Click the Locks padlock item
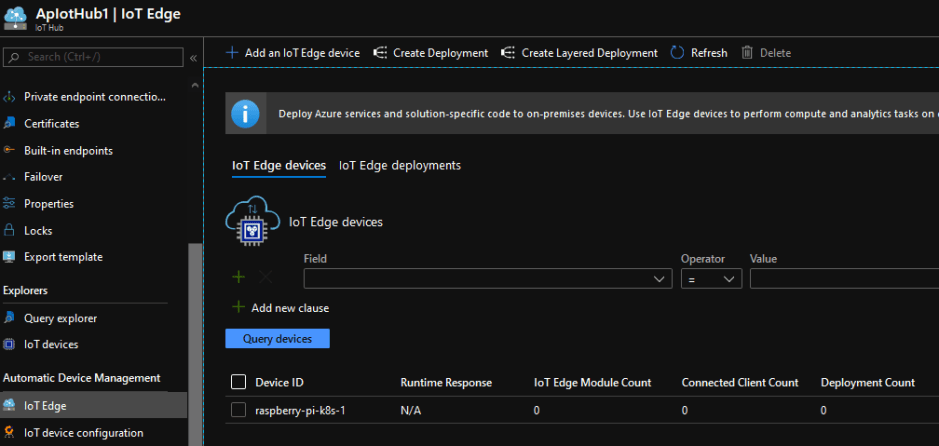This screenshot has height=446, width=939. click(38, 230)
